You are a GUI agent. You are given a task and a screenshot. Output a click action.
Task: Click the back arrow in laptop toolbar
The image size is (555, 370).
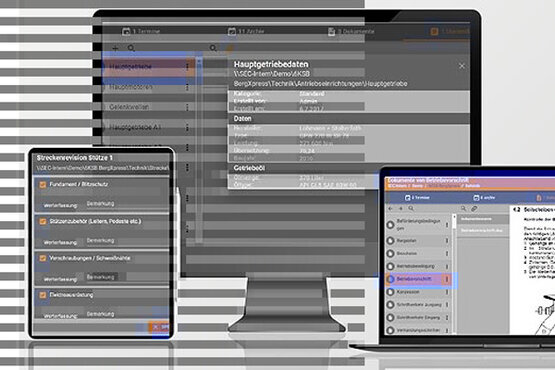click(x=390, y=209)
